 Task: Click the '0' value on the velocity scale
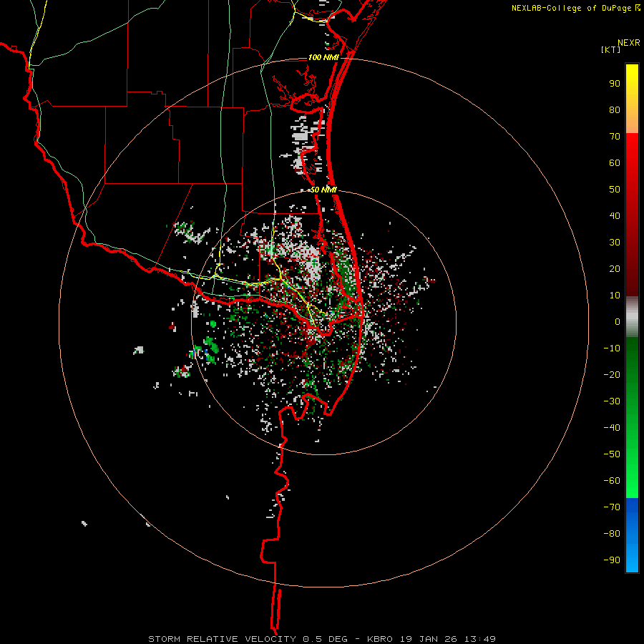coord(618,322)
